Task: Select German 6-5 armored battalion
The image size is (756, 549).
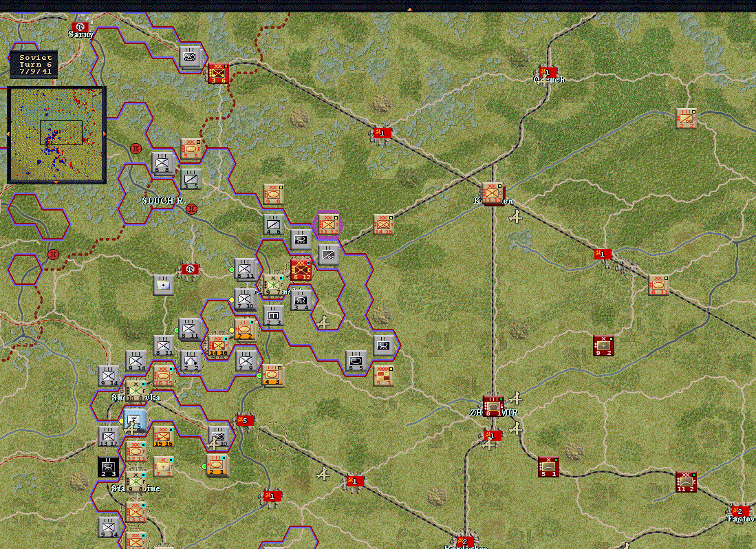Action: (x=356, y=360)
